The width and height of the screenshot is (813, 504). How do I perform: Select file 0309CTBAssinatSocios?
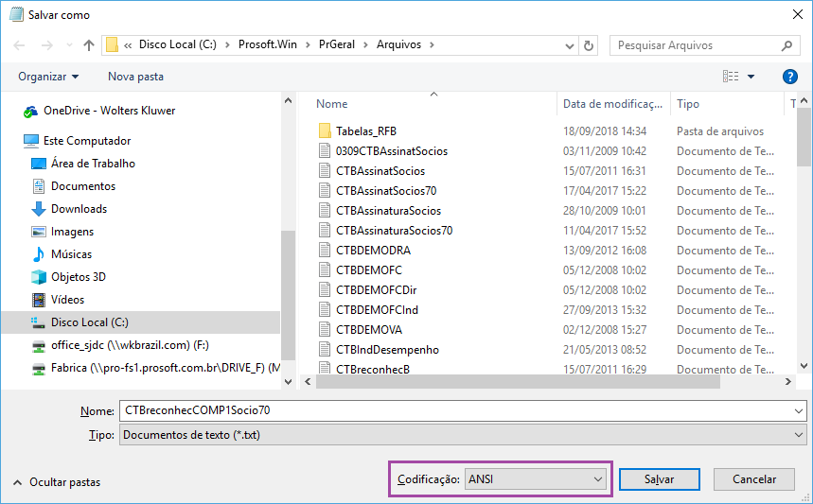coord(392,151)
